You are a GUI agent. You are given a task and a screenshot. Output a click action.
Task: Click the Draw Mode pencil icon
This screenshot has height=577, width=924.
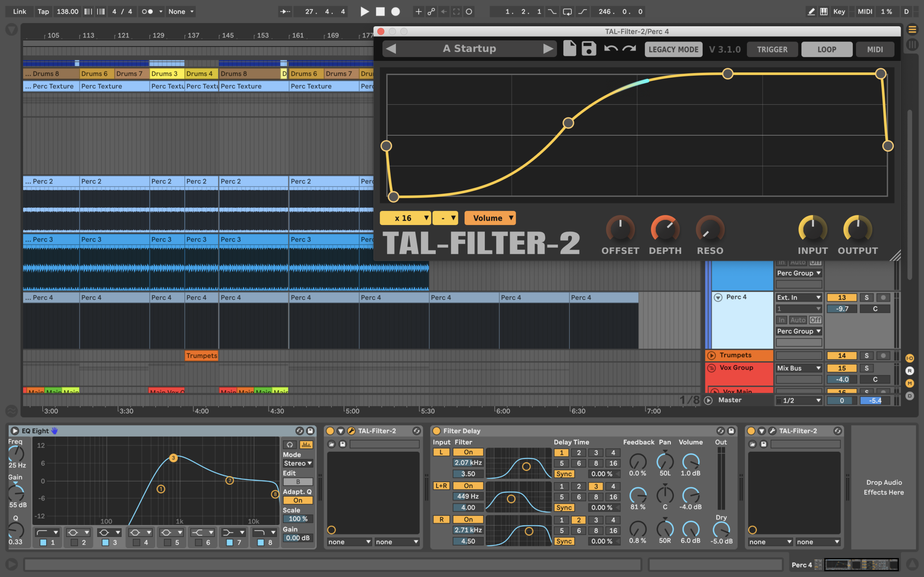(x=811, y=12)
